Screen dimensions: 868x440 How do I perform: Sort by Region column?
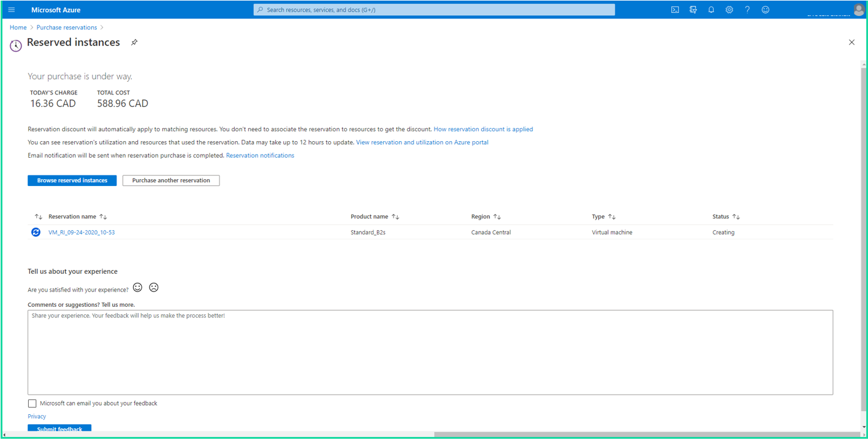(x=486, y=217)
